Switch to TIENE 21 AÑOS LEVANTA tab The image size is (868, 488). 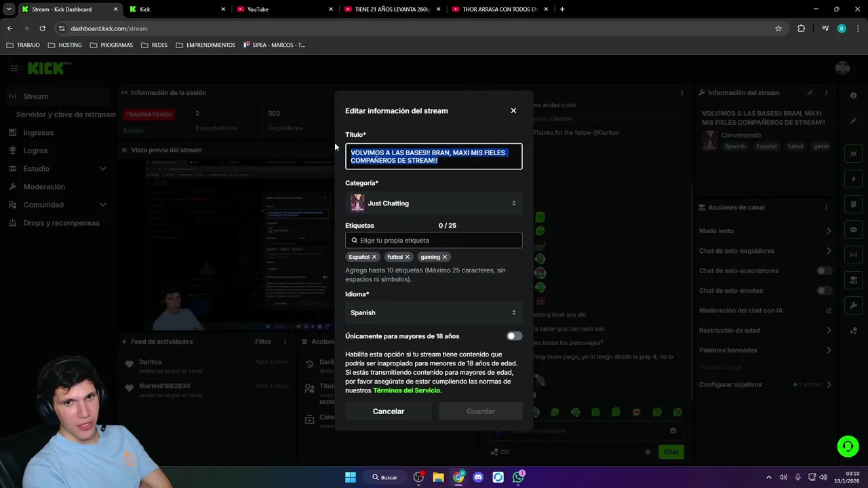coord(393,9)
